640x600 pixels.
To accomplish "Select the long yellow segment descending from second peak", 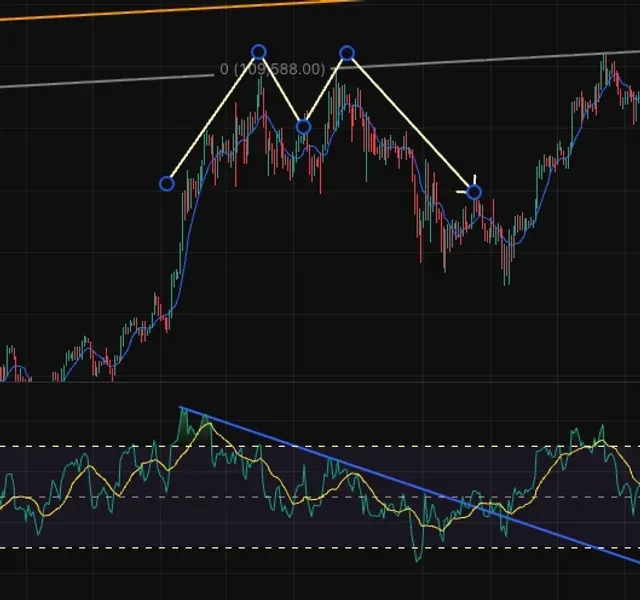I will 410,122.
